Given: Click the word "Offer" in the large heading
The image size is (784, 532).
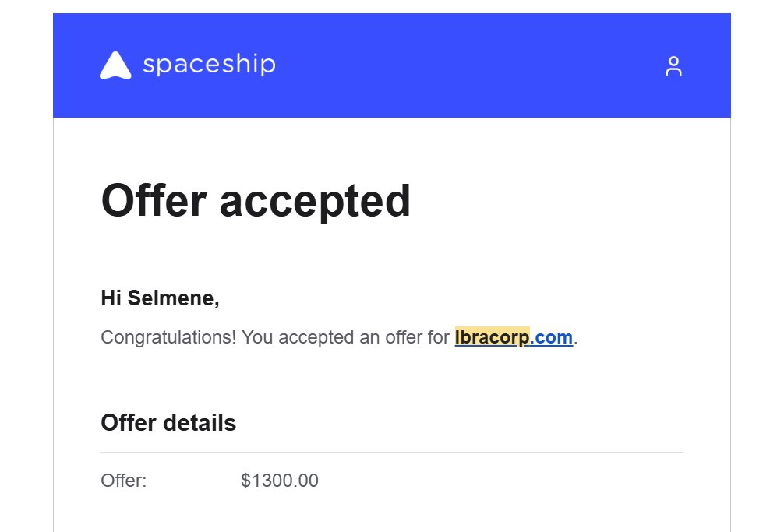Looking at the screenshot, I should (x=154, y=200).
